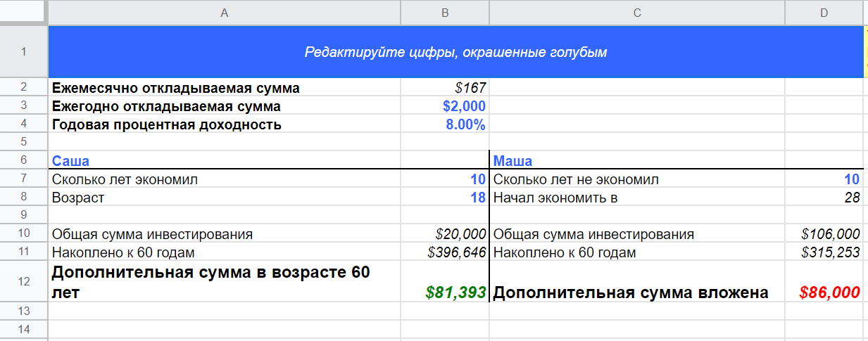
Task: Select column D header
Action: [824, 12]
